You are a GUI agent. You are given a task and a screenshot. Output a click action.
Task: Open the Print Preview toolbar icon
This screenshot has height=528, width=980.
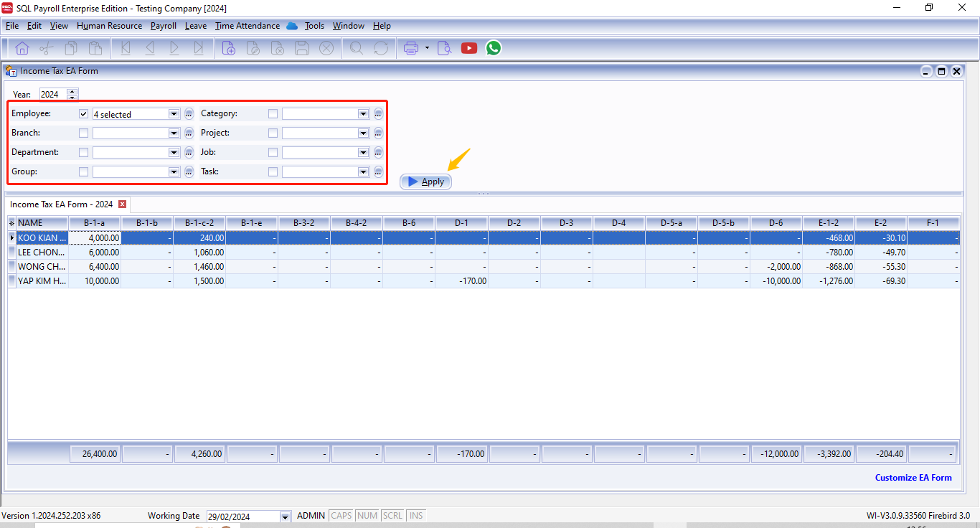[x=445, y=48]
